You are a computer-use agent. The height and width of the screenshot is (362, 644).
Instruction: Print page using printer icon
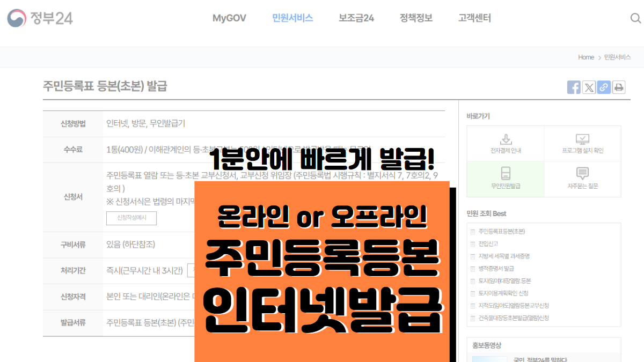(619, 87)
